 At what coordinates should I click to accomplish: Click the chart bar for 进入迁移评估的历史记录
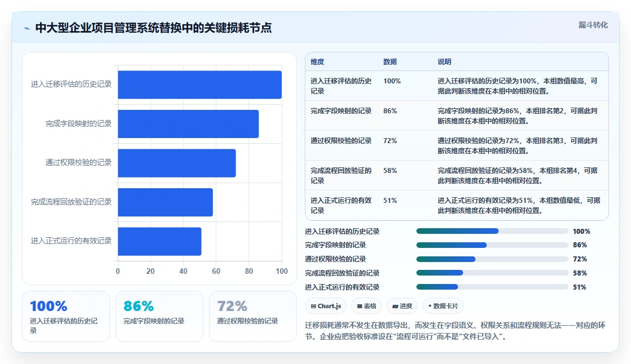[x=199, y=85]
